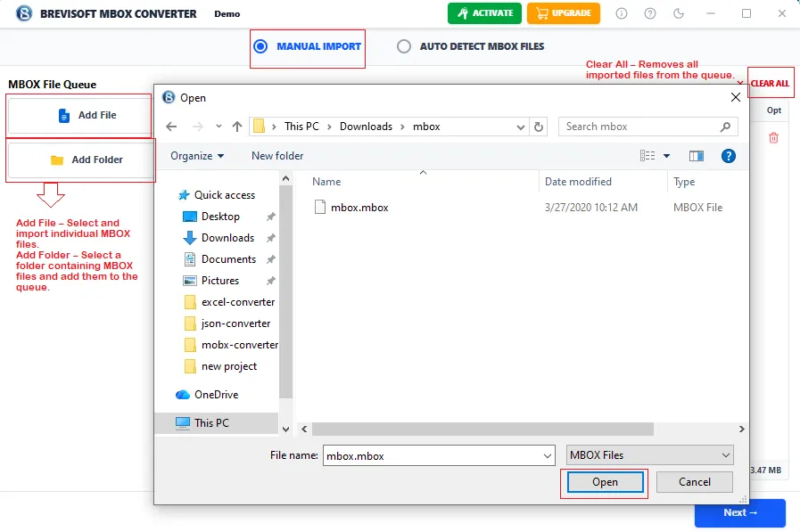This screenshot has width=800, height=532.
Task: Open Desktop in navigation pane
Action: (x=210, y=217)
